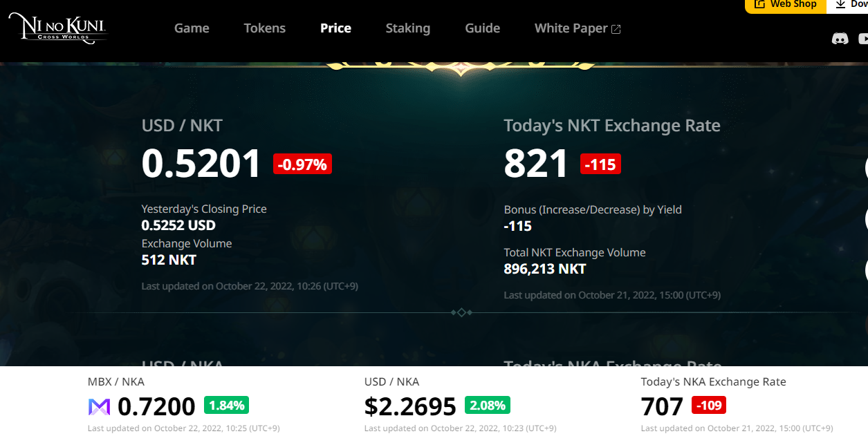Click the green 1.84% MBX/NKA badge
The width and height of the screenshot is (868, 445).
(226, 405)
